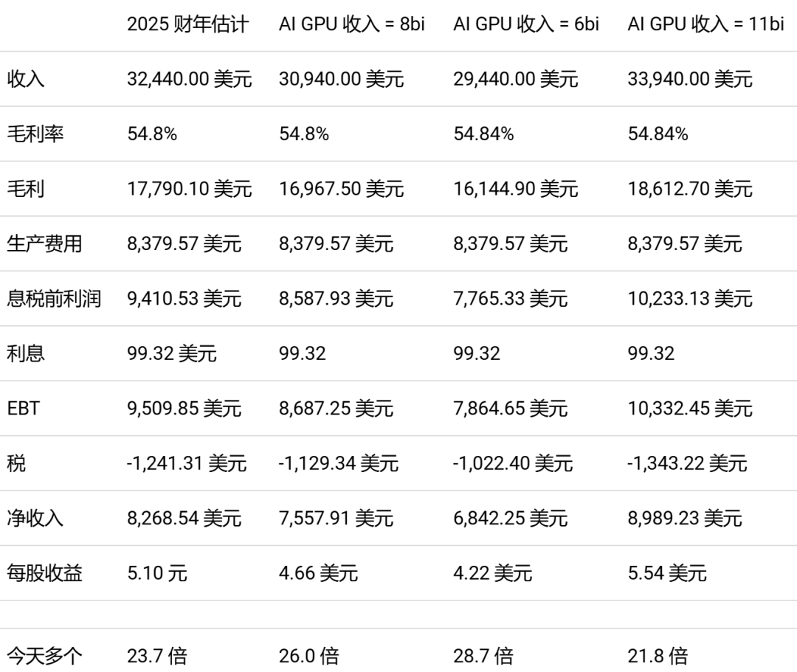Viewport: 797px width, 672px height.
Task: Click the 32,440.00 美元 revenue cell
Action: point(189,79)
